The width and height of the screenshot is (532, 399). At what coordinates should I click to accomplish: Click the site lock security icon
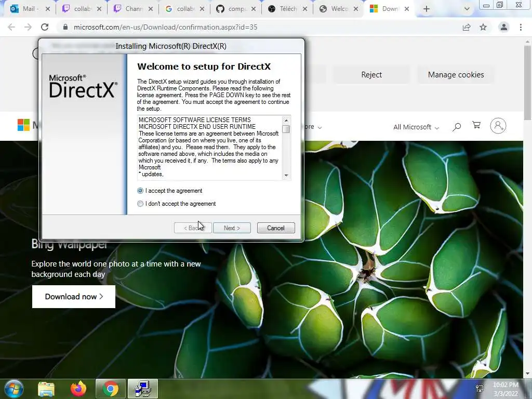point(65,27)
